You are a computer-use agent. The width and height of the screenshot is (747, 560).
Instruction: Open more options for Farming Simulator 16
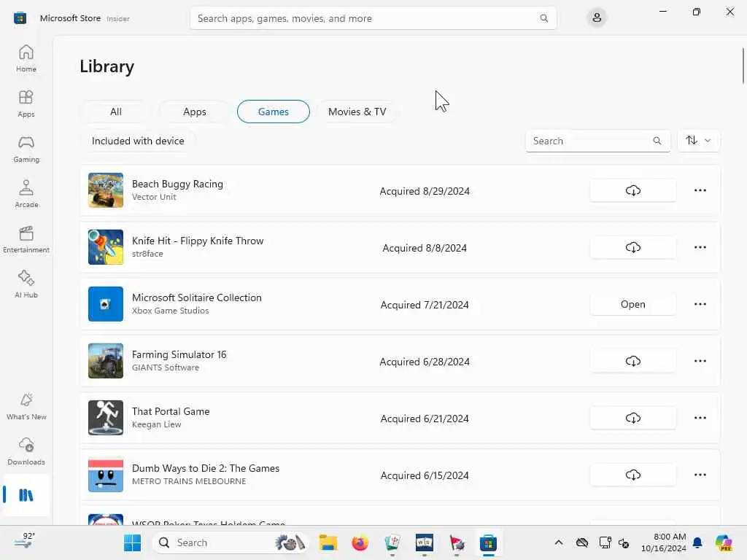coord(700,361)
